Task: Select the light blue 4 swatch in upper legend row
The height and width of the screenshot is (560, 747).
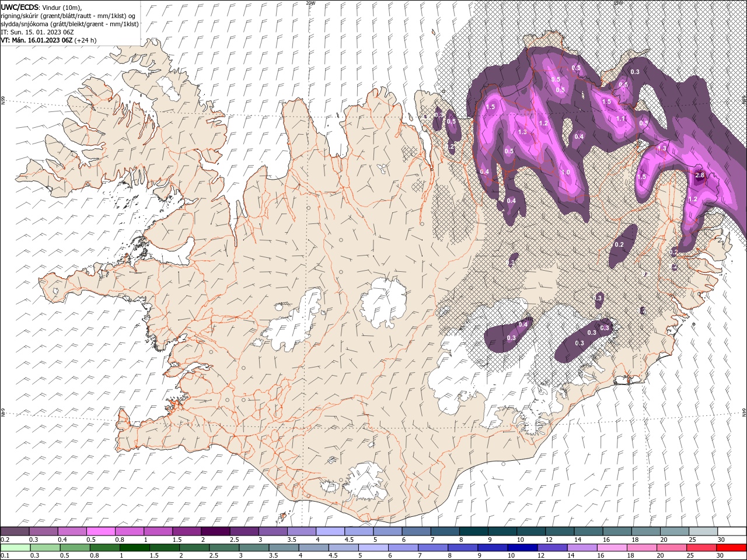Action: pos(330,531)
